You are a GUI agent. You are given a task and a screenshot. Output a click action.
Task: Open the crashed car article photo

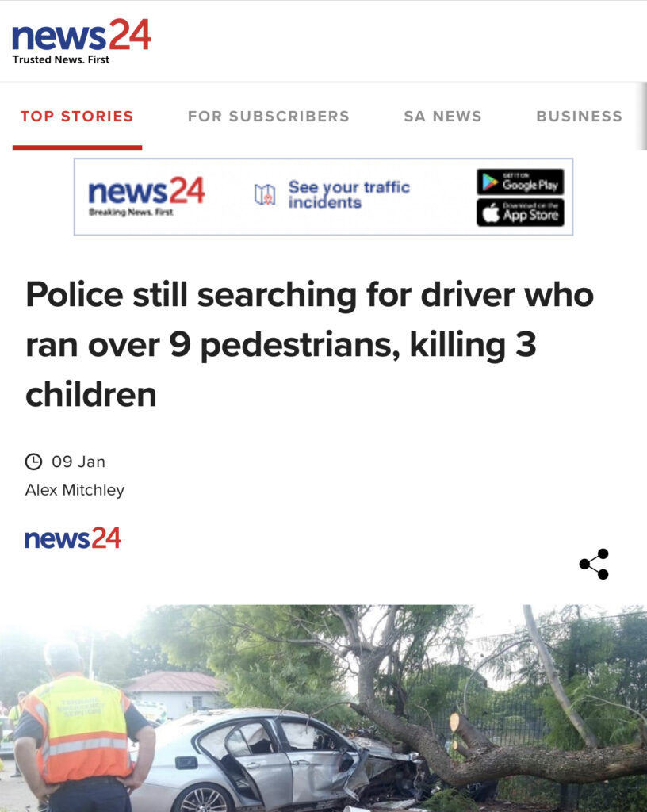coord(323,708)
